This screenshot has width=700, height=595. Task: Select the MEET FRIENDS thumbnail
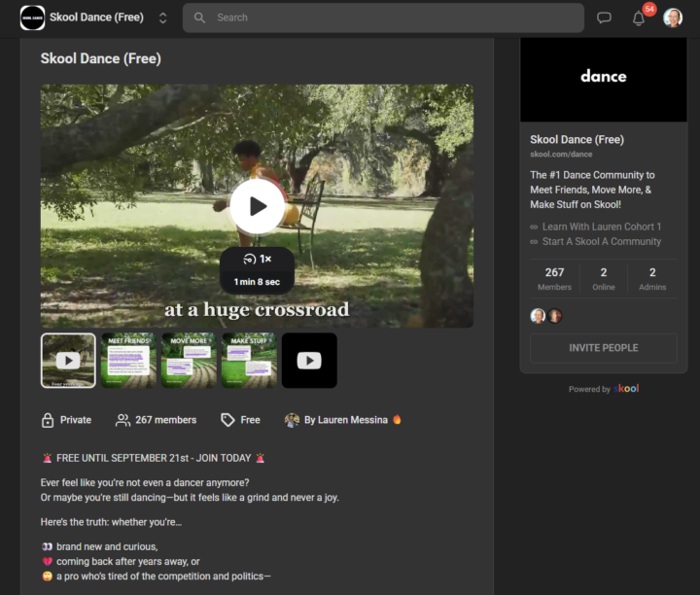pyautogui.click(x=128, y=361)
